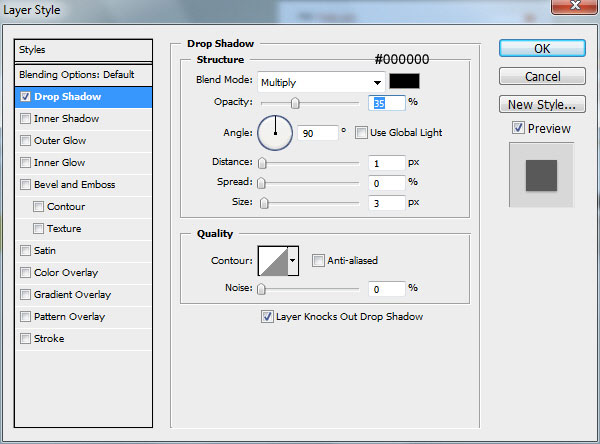Viewport: 600px width, 444px height.
Task: Enable the Texture checkbox
Action: coord(38,229)
